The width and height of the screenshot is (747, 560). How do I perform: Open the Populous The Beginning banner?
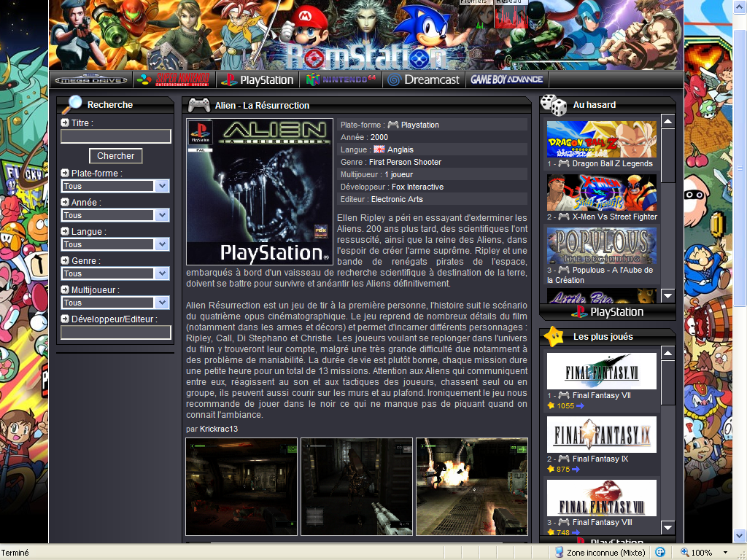point(602,246)
